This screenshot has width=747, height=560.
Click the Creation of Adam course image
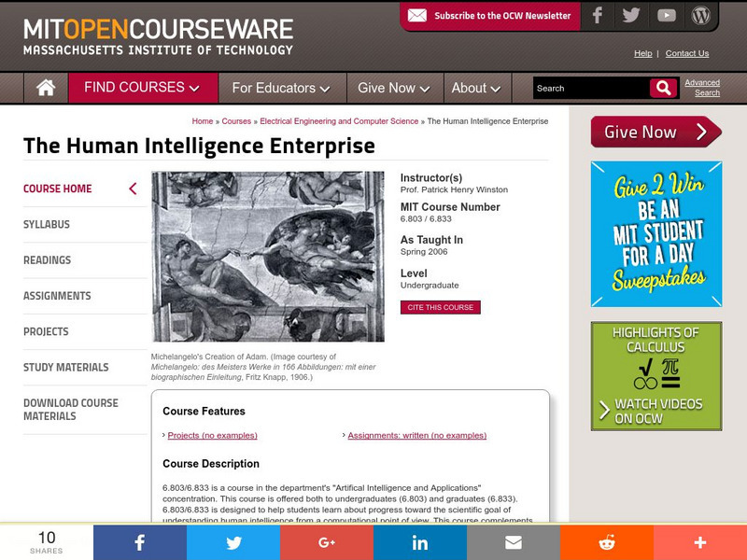coord(268,257)
